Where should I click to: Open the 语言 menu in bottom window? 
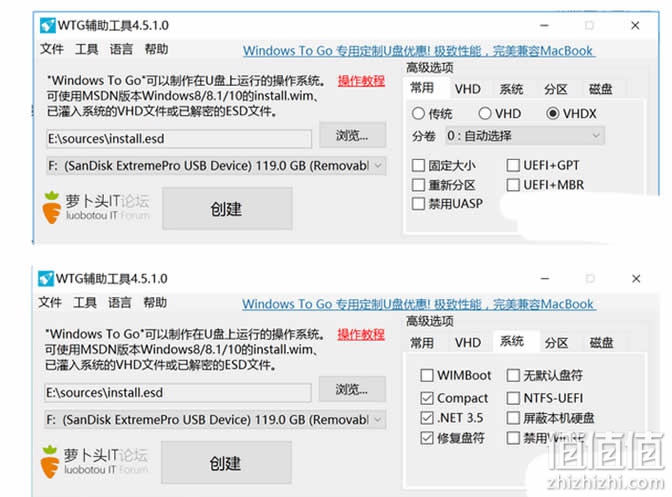pos(120,302)
